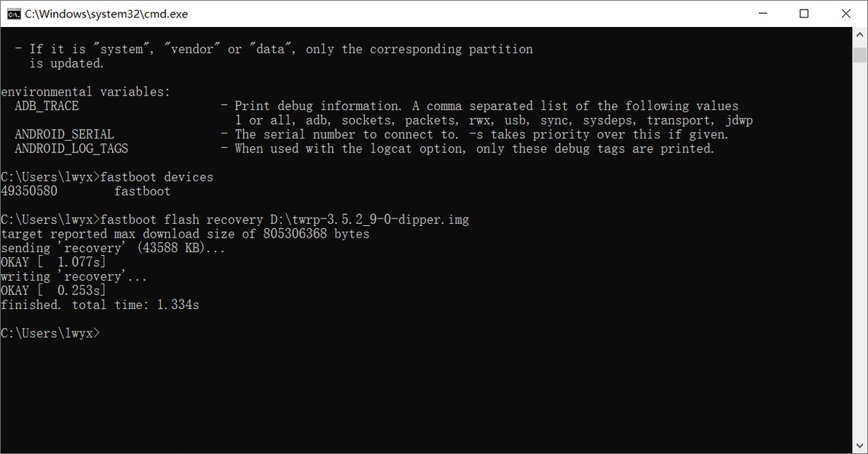Click the empty scrollbar track below thumb
Image resolution: width=868 pixels, height=454 pixels.
859,255
